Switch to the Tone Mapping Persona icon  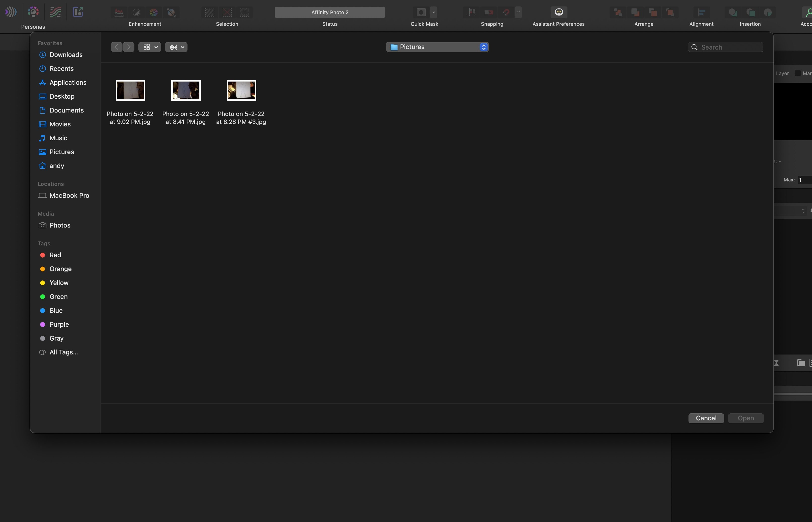pyautogui.click(x=55, y=12)
